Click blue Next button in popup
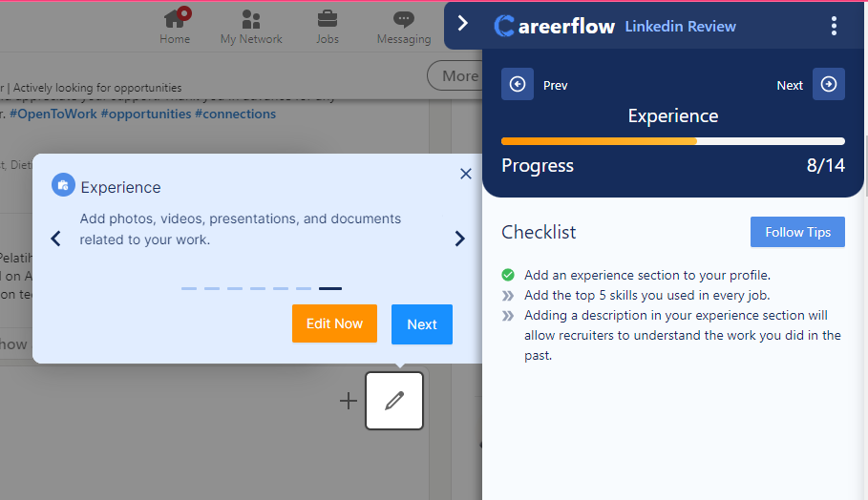Image resolution: width=868 pixels, height=500 pixels. 422,324
